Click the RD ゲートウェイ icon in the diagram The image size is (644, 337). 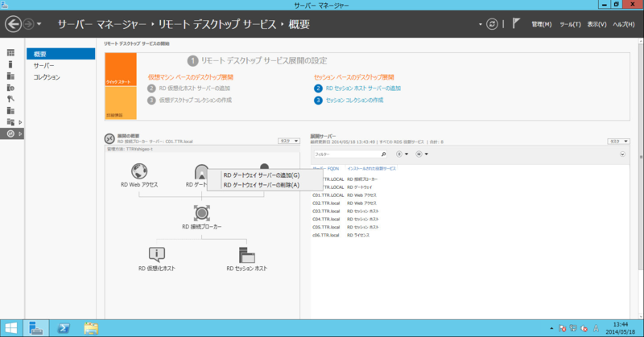(x=200, y=171)
